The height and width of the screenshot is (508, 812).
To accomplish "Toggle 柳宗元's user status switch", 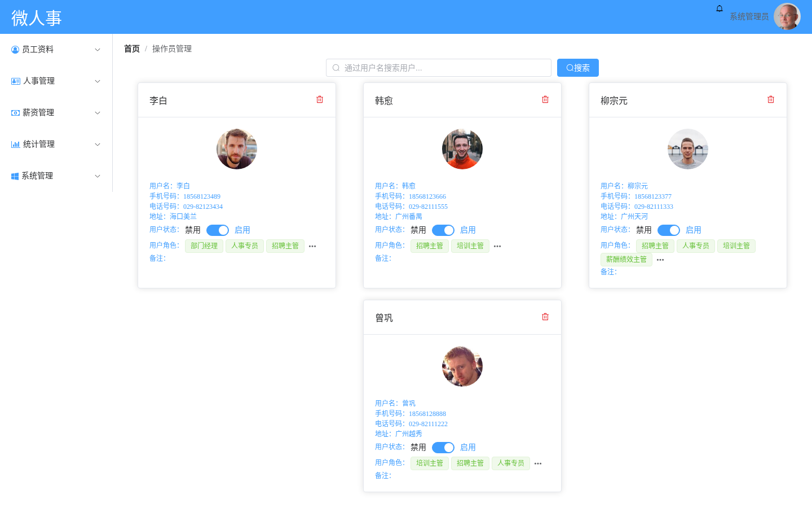I will (x=669, y=230).
